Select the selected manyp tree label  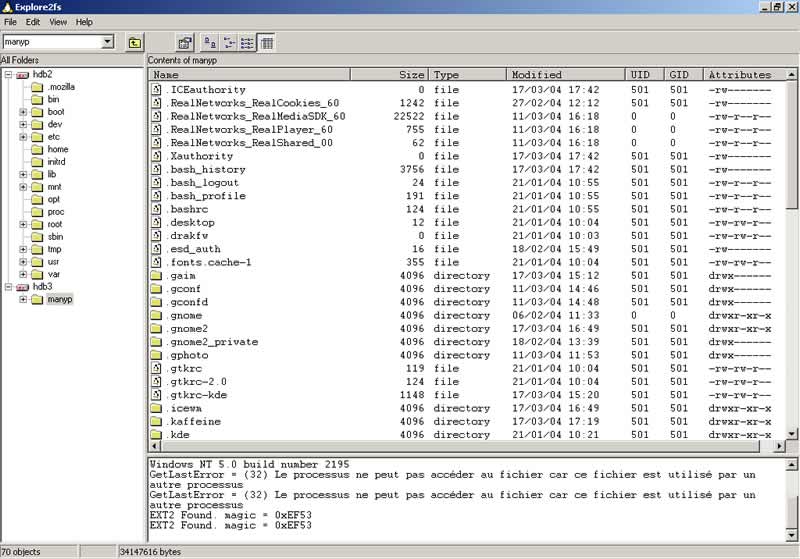[x=60, y=299]
